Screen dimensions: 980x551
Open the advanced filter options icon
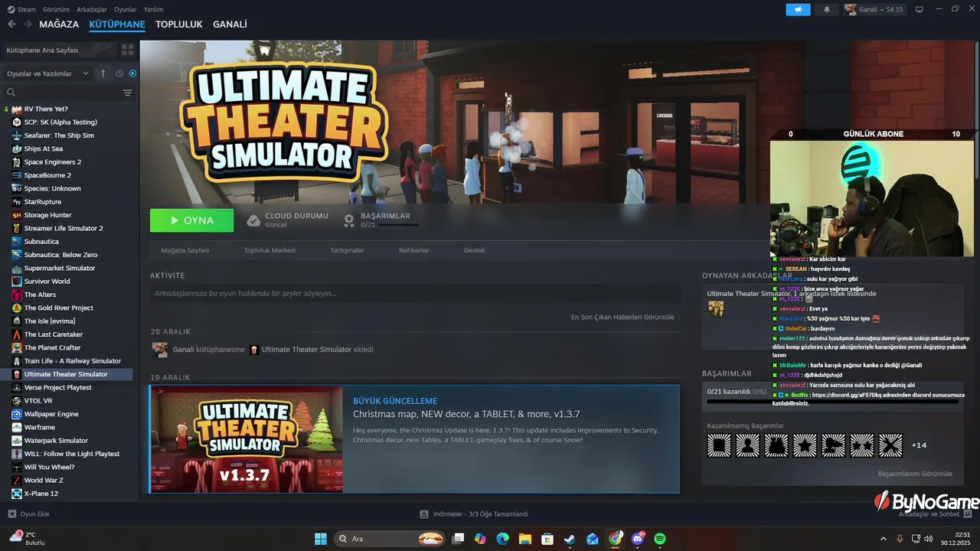[x=127, y=93]
